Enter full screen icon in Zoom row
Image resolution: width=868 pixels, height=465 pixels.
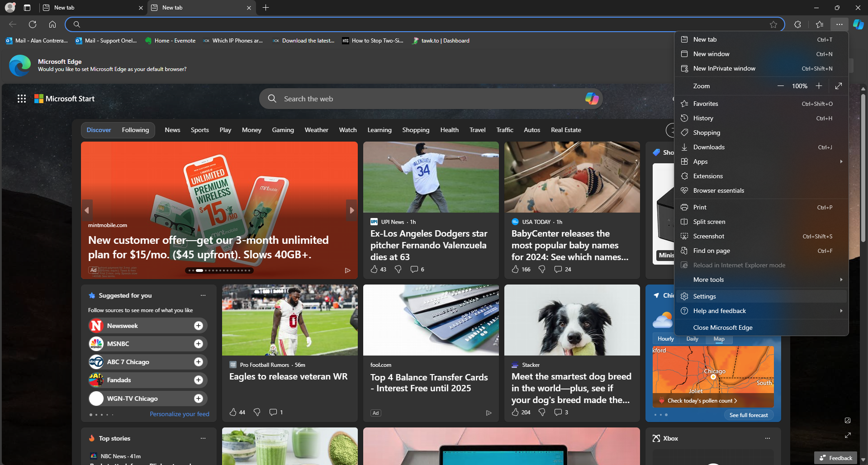coord(839,86)
